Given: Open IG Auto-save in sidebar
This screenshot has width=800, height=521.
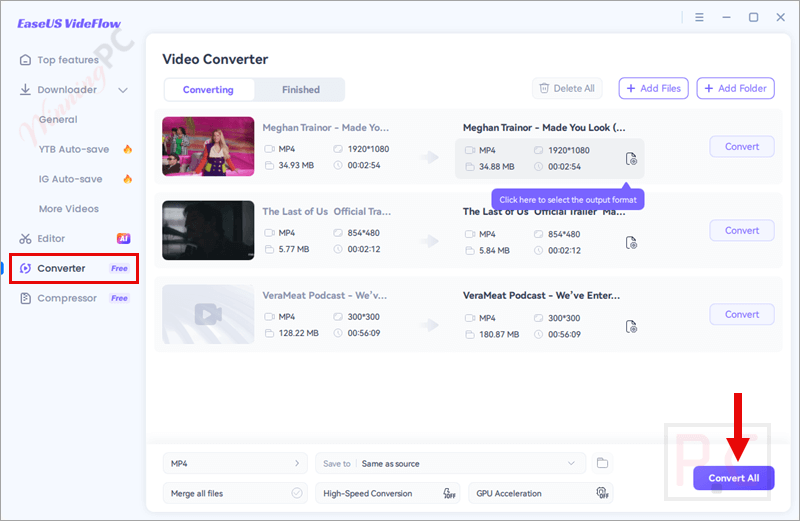Looking at the screenshot, I should (x=70, y=179).
